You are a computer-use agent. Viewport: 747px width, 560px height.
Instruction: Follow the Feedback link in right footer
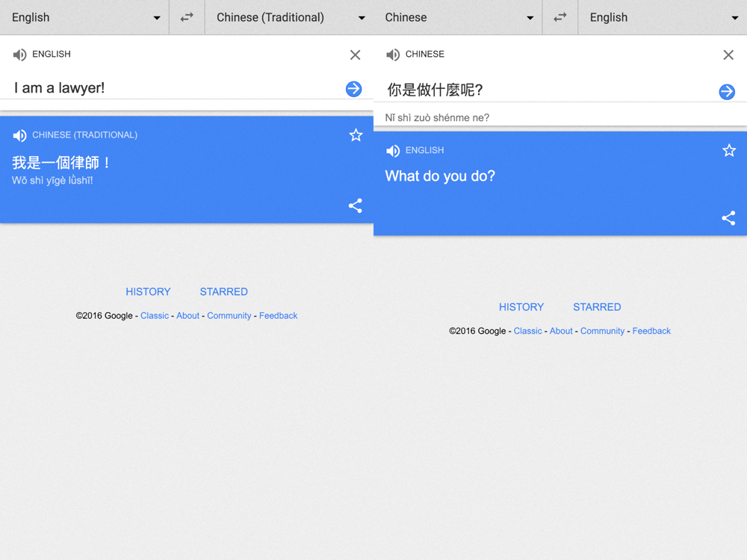pyautogui.click(x=651, y=331)
